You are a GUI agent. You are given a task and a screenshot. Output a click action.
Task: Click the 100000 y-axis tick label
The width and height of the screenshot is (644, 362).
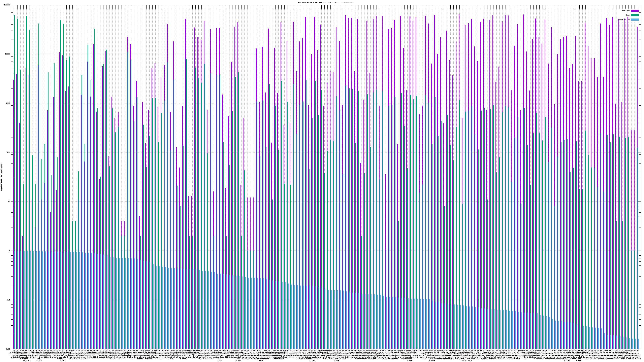pyautogui.click(x=7, y=5)
